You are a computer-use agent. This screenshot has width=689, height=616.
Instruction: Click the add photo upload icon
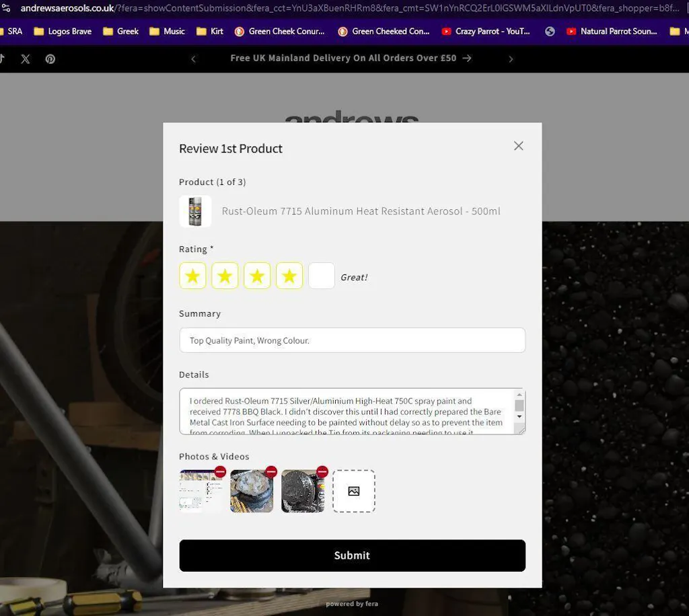[x=354, y=491]
